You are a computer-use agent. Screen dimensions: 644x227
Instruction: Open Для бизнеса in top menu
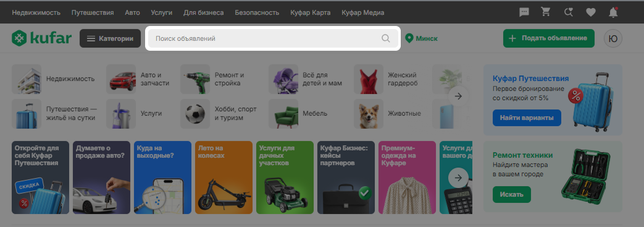point(204,12)
